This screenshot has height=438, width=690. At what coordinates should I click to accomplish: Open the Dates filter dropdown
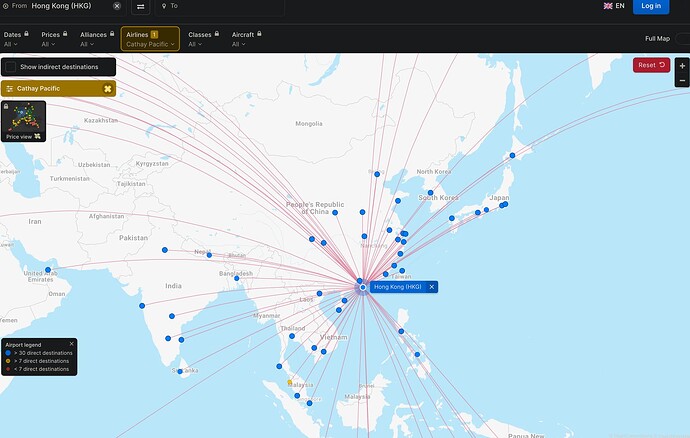(x=16, y=39)
